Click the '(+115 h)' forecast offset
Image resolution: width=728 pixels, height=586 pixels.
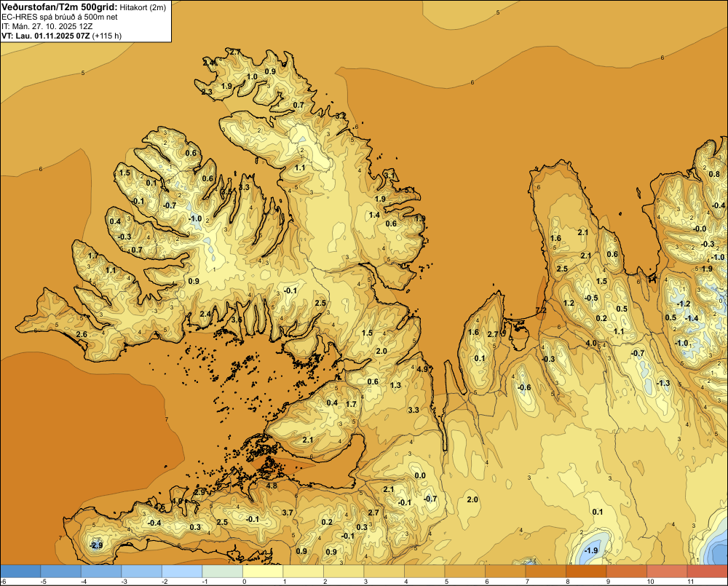107,36
